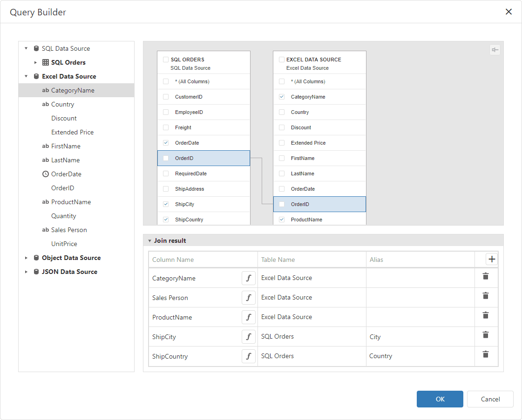Cancel the Query Builder dialog
The image size is (522, 420).
coord(490,399)
